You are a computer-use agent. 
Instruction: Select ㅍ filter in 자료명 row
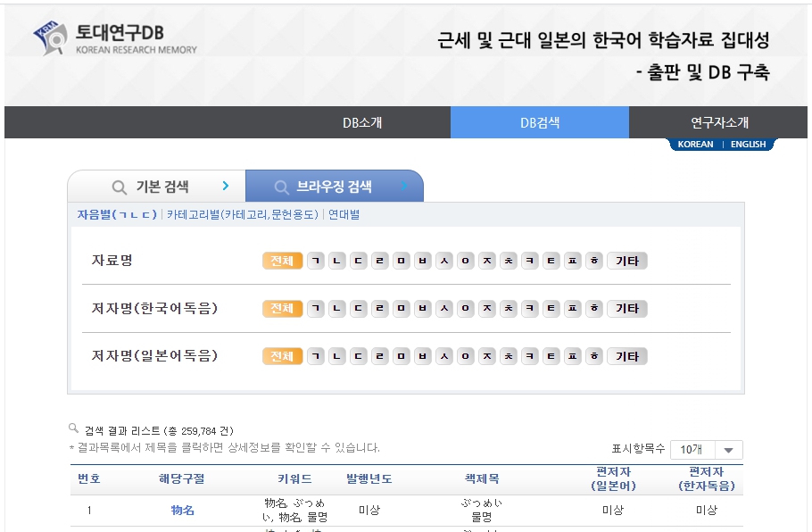[573, 261]
